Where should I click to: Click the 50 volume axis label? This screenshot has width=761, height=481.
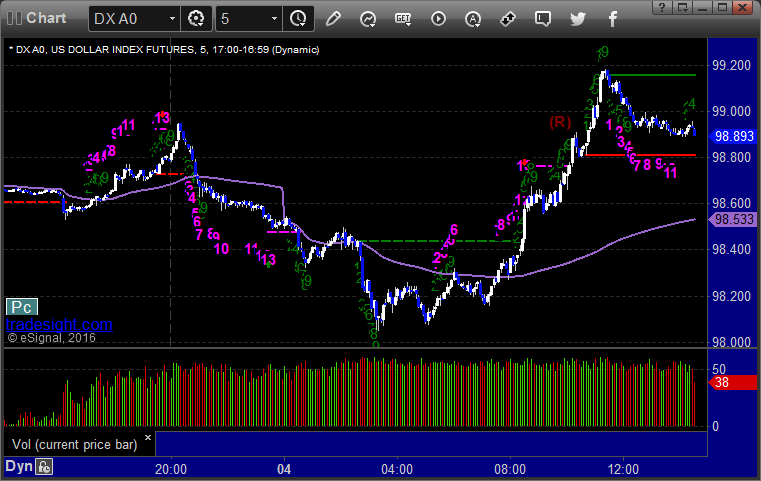tap(719, 369)
